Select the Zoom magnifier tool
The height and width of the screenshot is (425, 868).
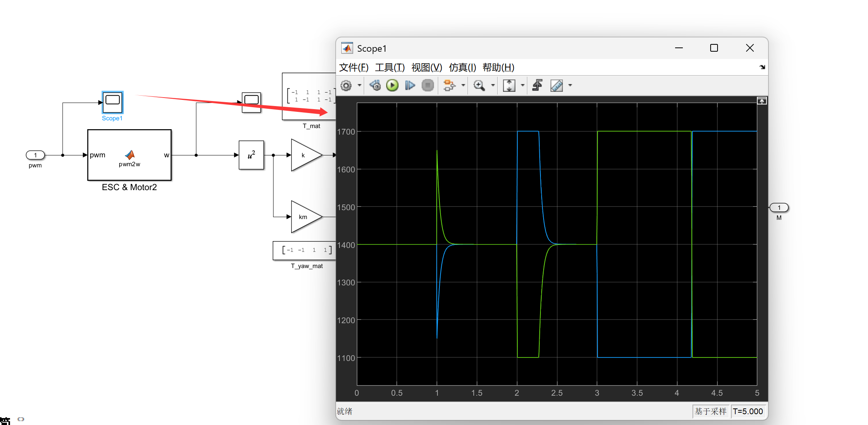coord(479,86)
